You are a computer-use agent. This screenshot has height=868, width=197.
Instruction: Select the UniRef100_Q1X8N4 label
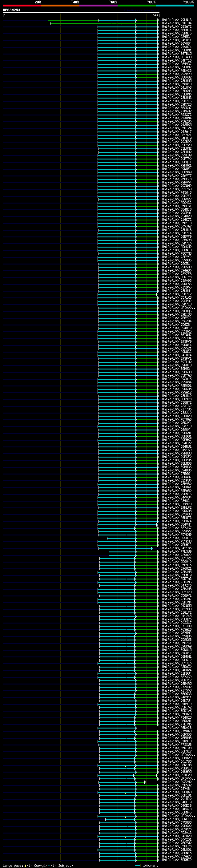click(x=177, y=118)
